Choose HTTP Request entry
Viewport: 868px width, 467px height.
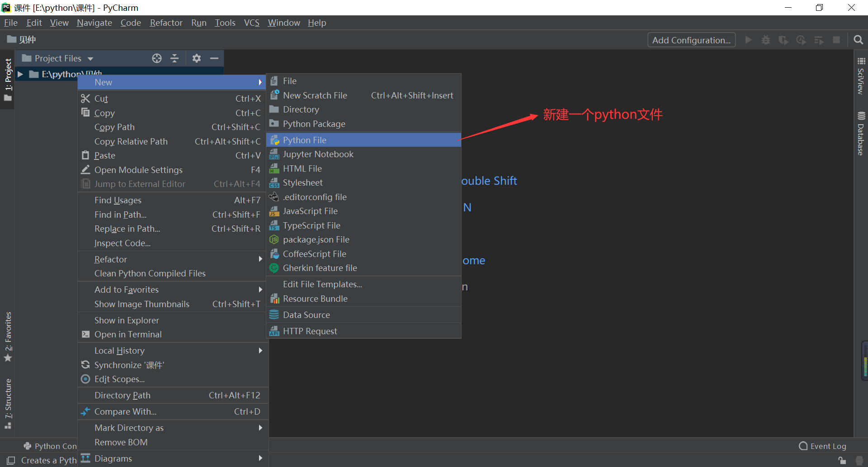tap(364, 331)
